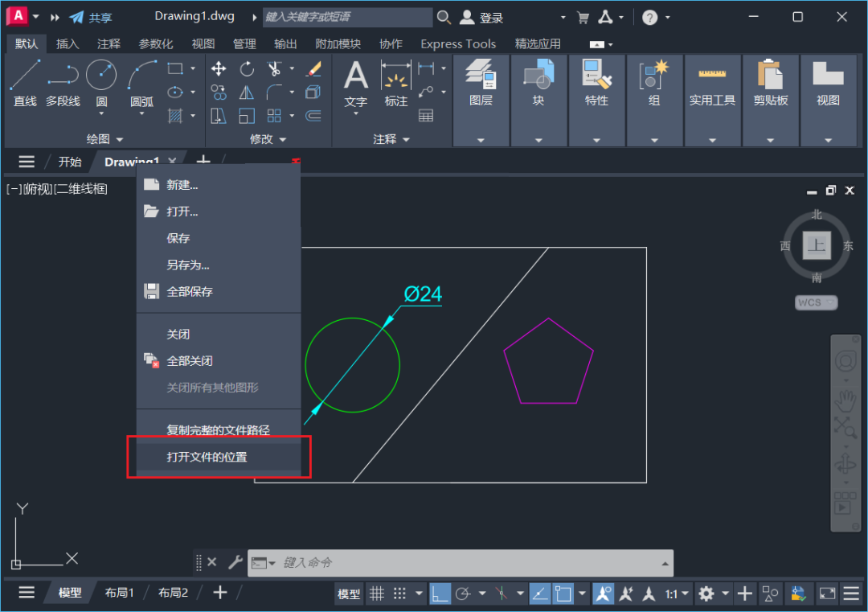This screenshot has width=868, height=612.
Task: Click the Rotate tool icon
Action: pyautogui.click(x=247, y=68)
